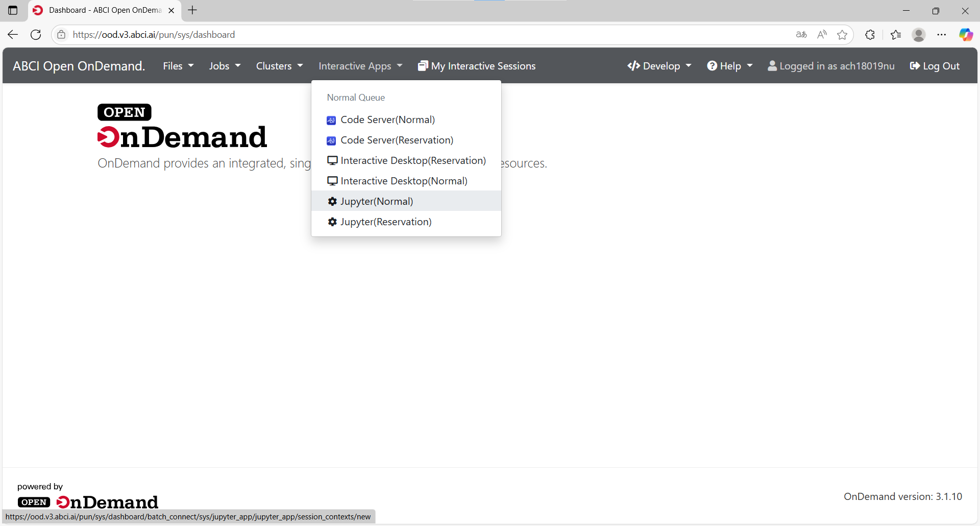Close the Dashboard browser tab
Screen dimensions: 980x526
pos(171,10)
